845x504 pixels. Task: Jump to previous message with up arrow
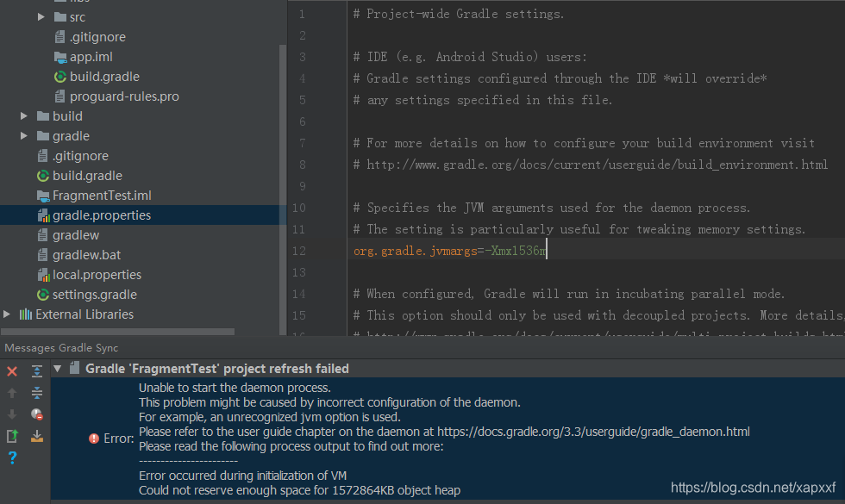[11, 393]
